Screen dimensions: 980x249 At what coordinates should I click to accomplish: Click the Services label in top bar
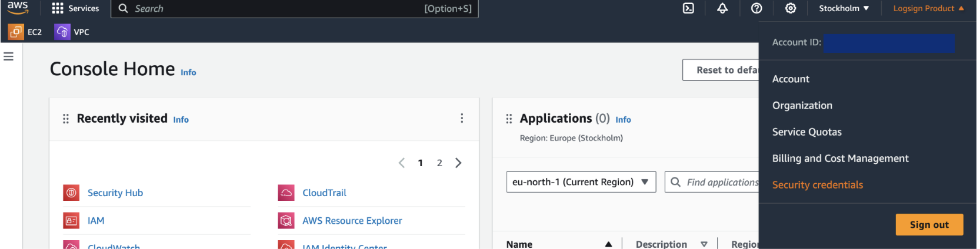coord(84,8)
